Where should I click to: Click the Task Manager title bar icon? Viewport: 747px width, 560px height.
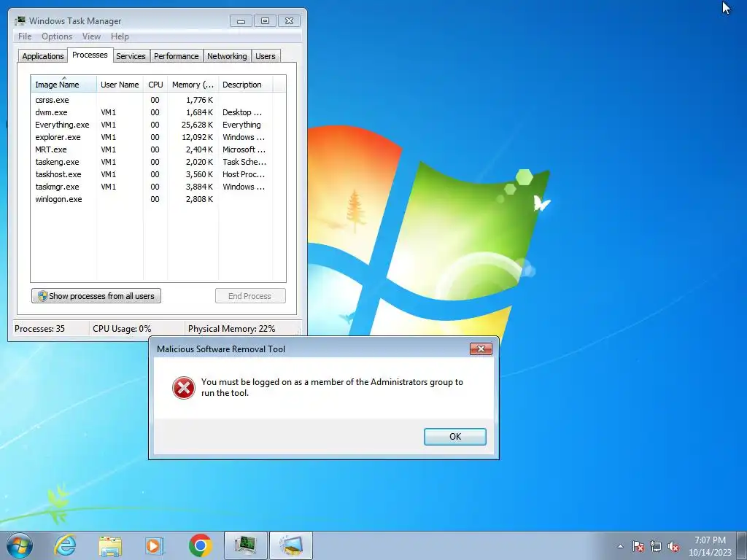(x=20, y=20)
